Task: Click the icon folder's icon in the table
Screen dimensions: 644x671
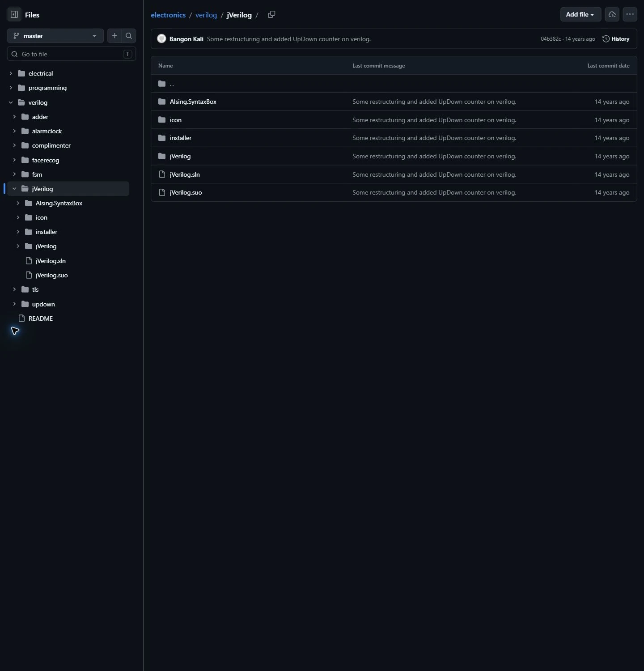Action: pyautogui.click(x=162, y=120)
